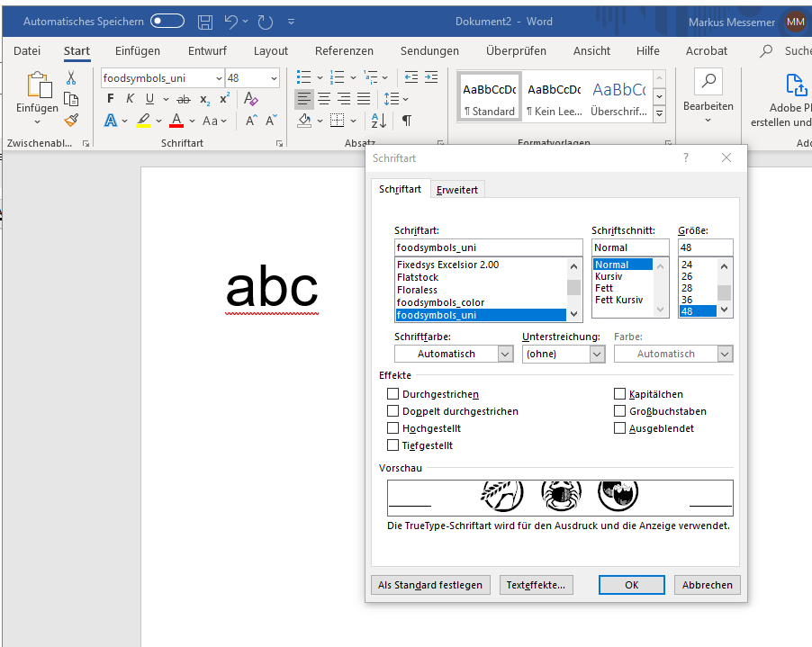Screen dimensions: 812x647
Task: Click the Copy icon in Zwischenablage group
Action: coord(71,99)
